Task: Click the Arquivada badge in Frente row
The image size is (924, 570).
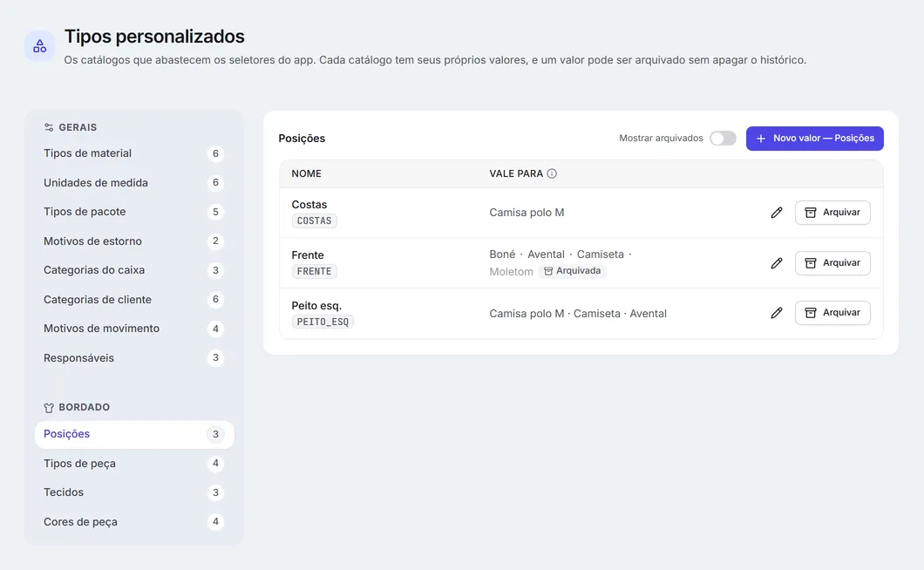Action: pyautogui.click(x=572, y=271)
